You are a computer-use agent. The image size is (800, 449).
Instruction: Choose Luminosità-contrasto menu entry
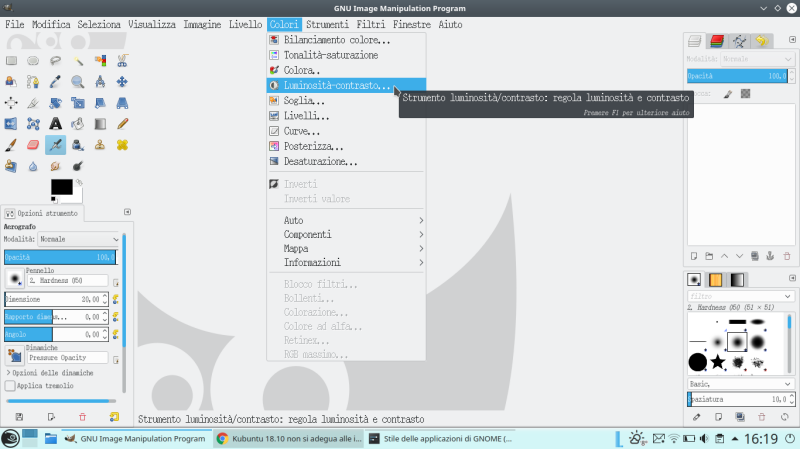click(x=346, y=86)
